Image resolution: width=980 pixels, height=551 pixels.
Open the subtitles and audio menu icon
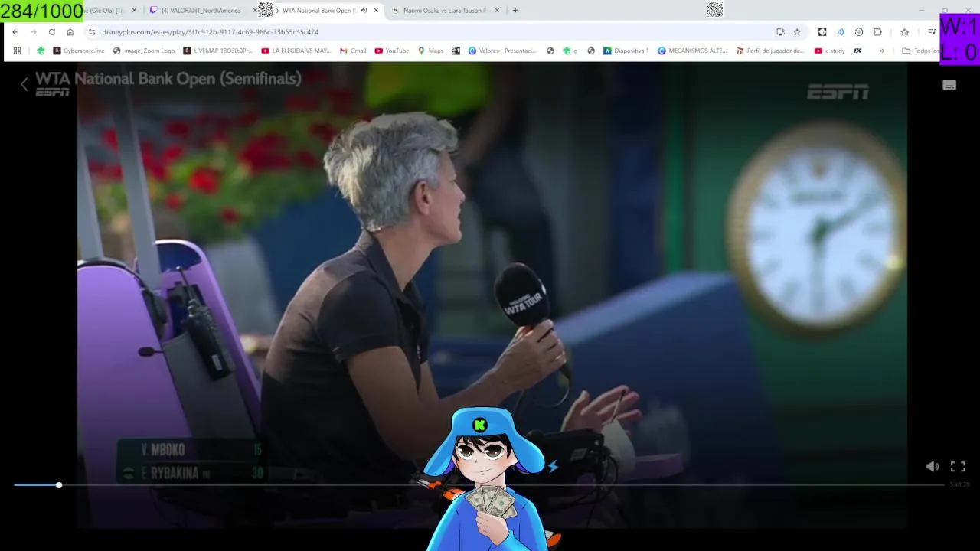pos(949,85)
